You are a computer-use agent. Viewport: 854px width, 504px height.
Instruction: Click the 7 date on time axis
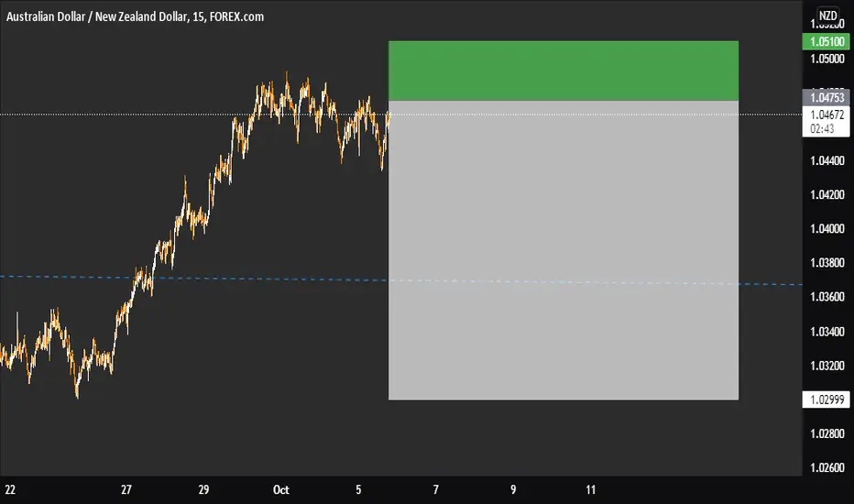coord(436,488)
